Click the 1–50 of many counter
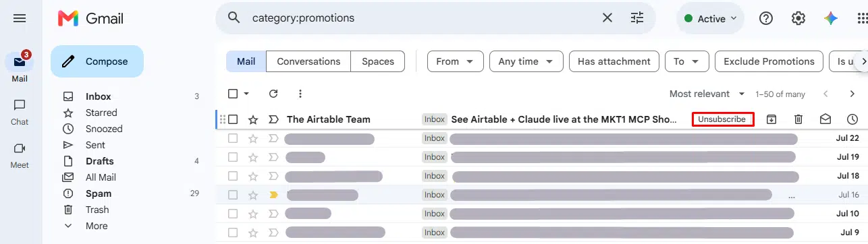 pos(780,94)
